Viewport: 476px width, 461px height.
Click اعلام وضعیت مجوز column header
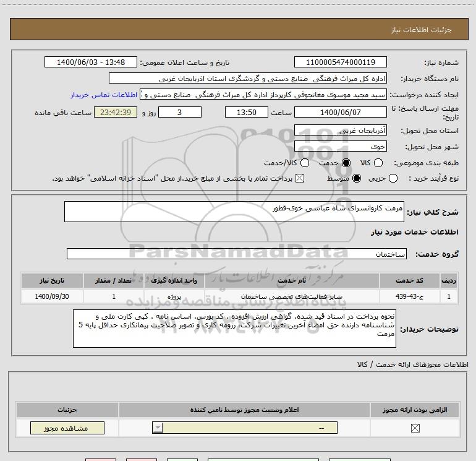244,410
